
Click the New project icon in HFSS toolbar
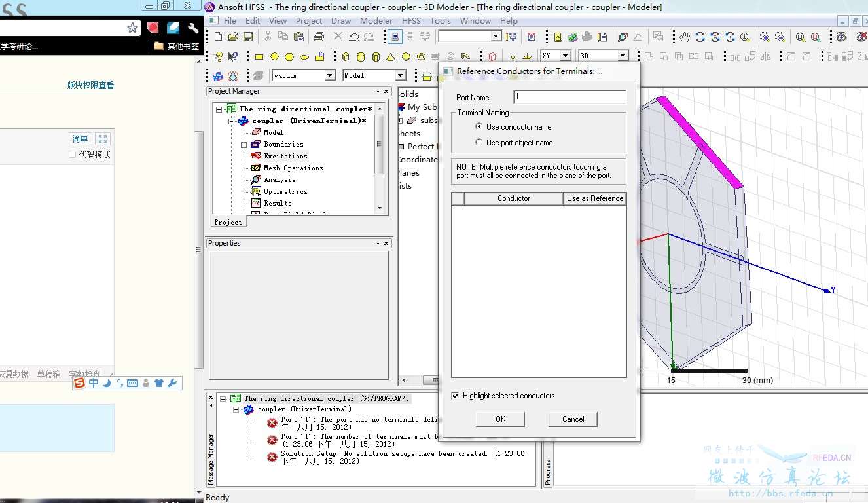click(x=218, y=37)
